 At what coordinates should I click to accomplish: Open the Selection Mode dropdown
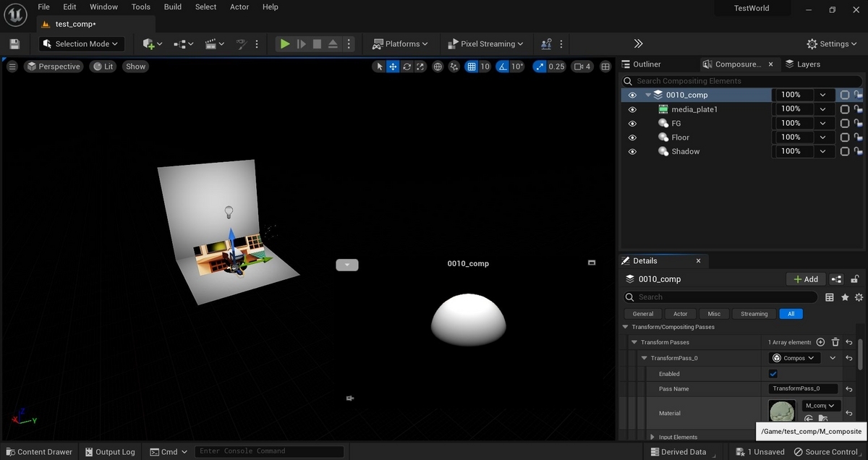(x=82, y=44)
